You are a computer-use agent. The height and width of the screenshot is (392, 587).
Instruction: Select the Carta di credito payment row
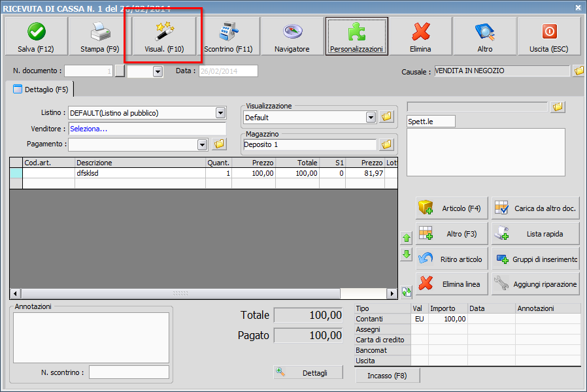click(x=467, y=340)
